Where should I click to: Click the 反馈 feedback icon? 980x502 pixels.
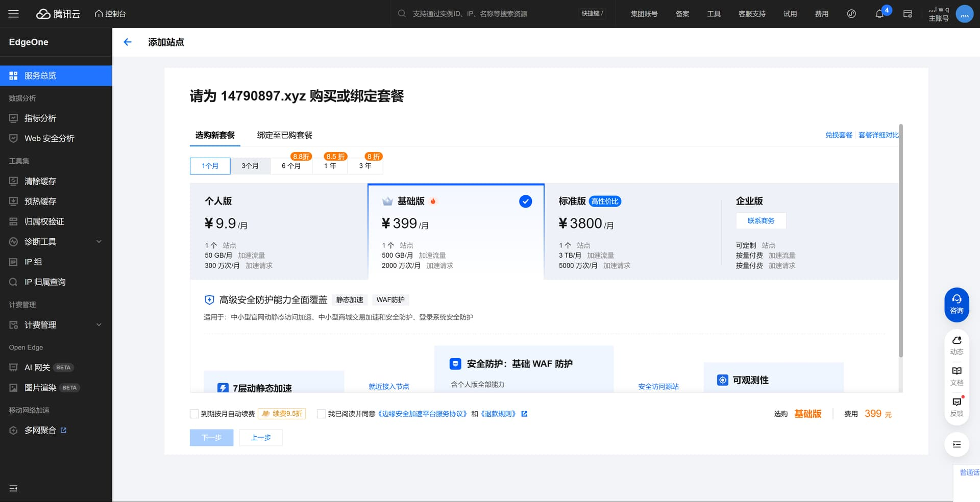click(957, 407)
